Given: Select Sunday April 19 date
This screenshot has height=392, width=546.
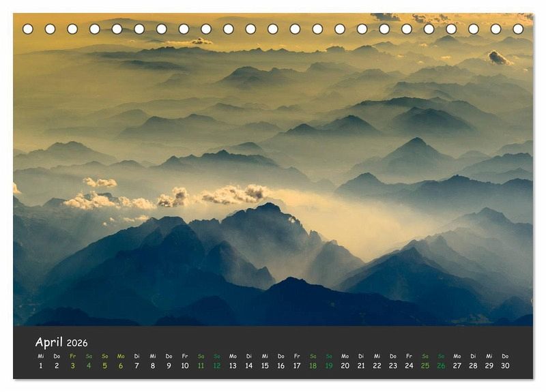Looking at the screenshot, I should pos(329,366).
